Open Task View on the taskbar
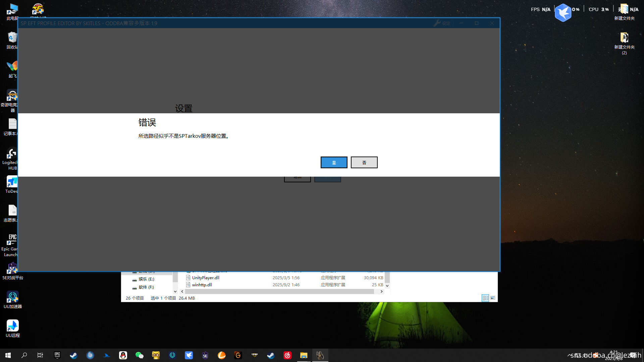Viewport: 644px width, 362px height. 40,355
